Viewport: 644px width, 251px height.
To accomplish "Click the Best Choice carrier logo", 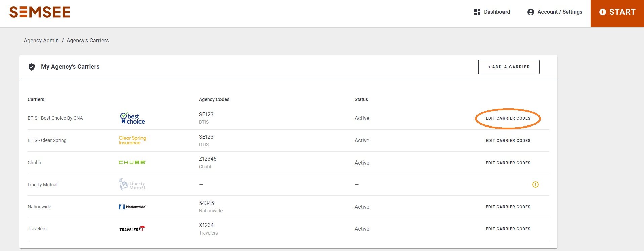I will click(x=132, y=118).
